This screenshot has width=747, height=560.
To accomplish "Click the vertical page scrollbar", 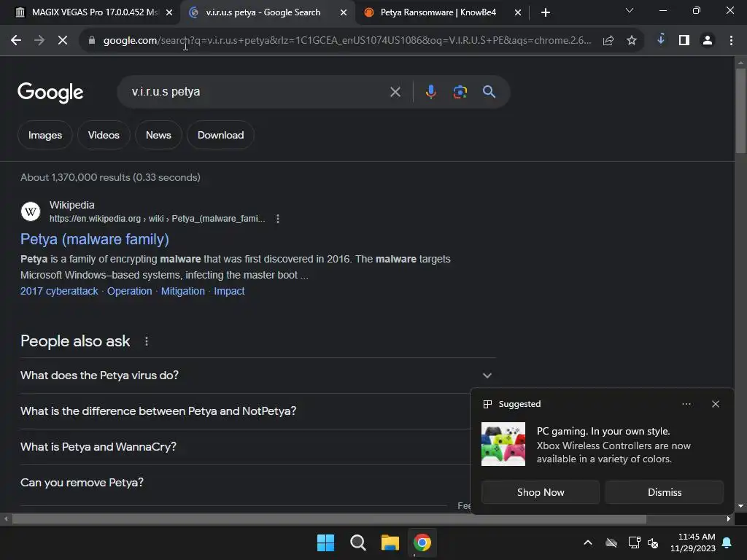I will [740, 111].
